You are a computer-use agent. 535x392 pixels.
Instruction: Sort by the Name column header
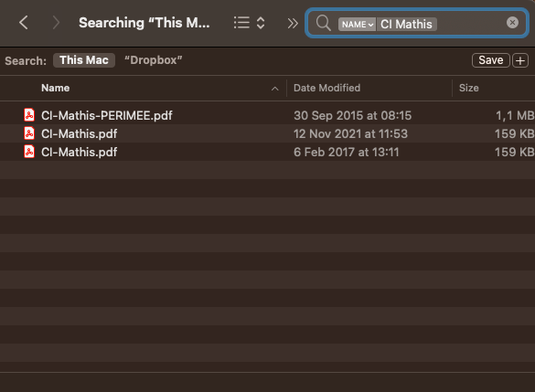pyautogui.click(x=55, y=88)
